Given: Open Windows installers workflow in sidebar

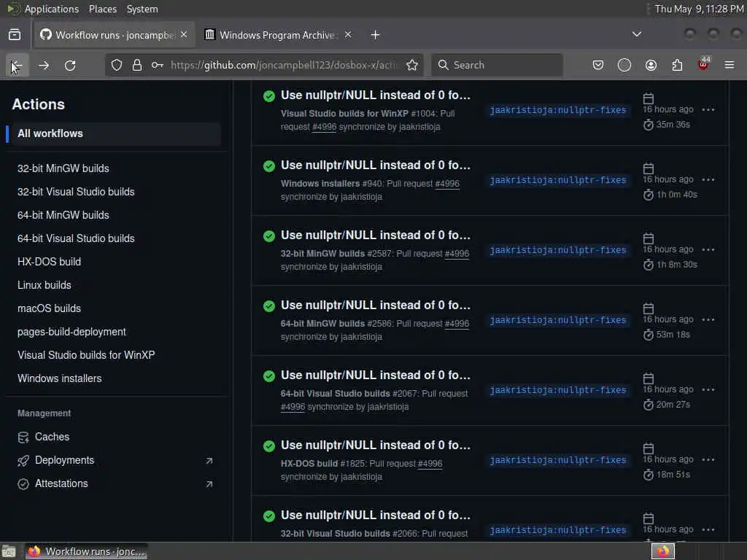Looking at the screenshot, I should coord(60,378).
